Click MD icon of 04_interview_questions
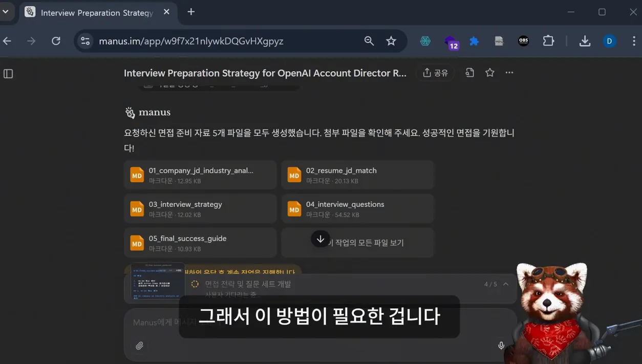 pyautogui.click(x=294, y=209)
